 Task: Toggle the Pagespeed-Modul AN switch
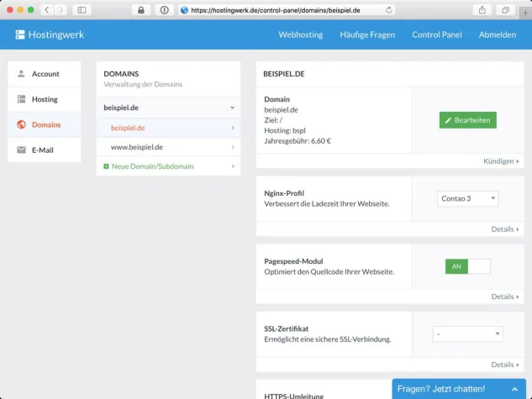(467, 266)
